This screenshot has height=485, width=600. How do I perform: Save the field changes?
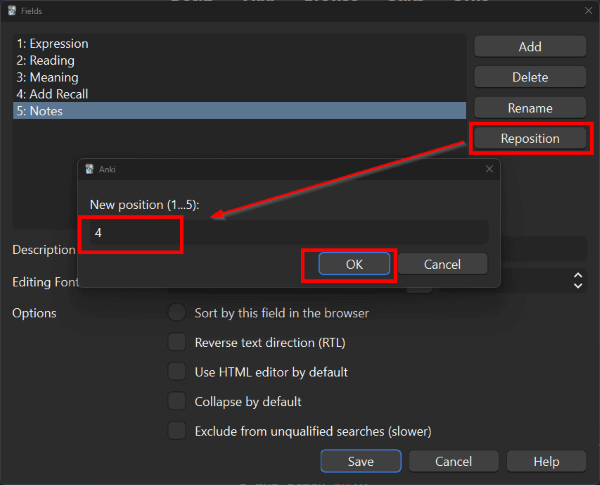[361, 461]
